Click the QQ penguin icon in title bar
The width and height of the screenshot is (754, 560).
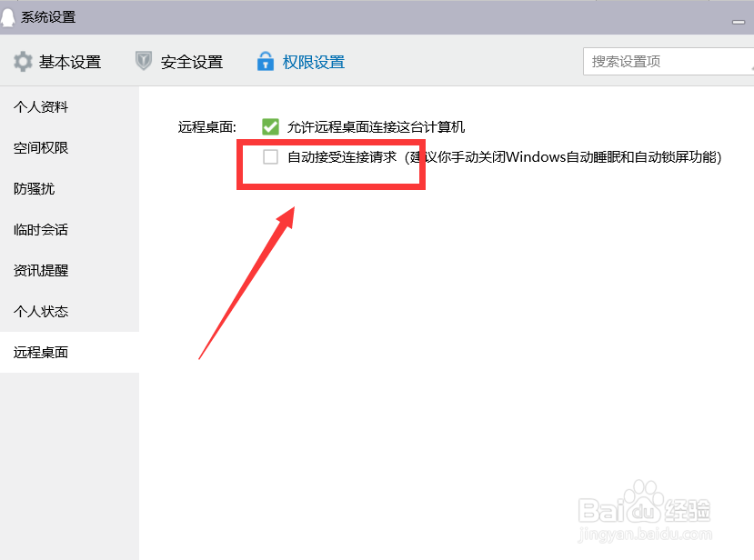6,17
